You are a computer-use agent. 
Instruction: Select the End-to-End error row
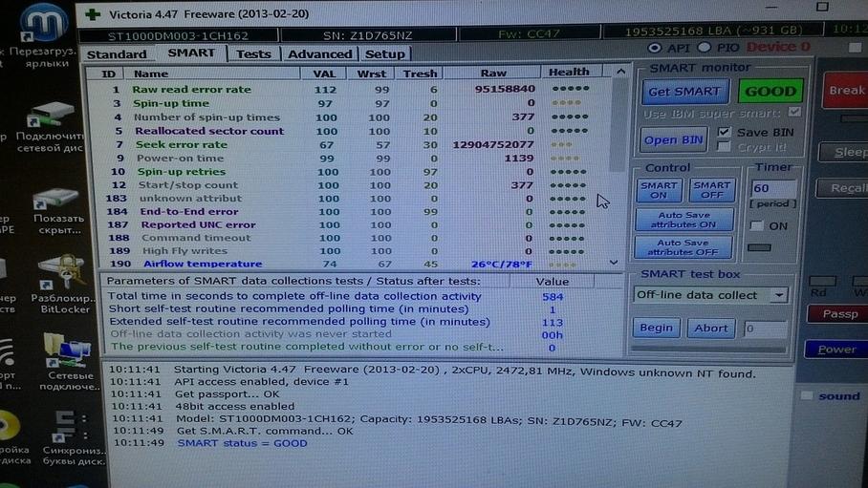click(349, 212)
